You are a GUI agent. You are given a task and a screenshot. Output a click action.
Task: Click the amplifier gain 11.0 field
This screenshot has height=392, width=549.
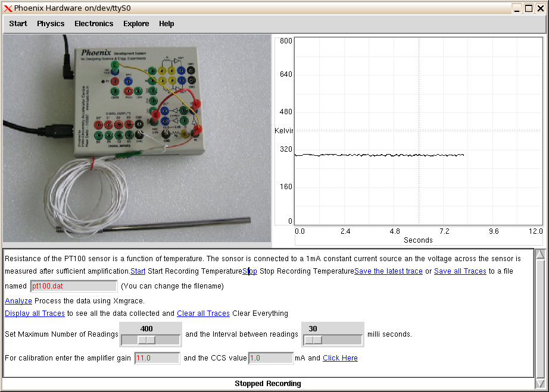[157, 358]
